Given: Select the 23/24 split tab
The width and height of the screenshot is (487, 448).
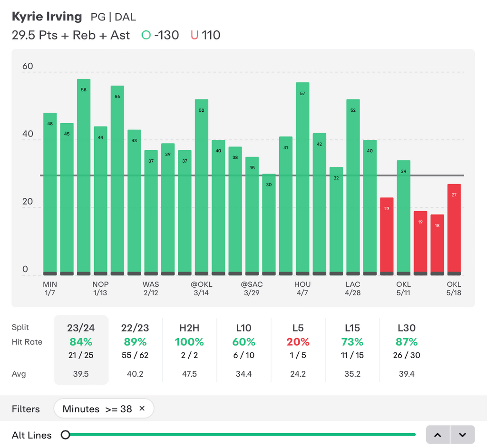Looking at the screenshot, I should pos(81,350).
